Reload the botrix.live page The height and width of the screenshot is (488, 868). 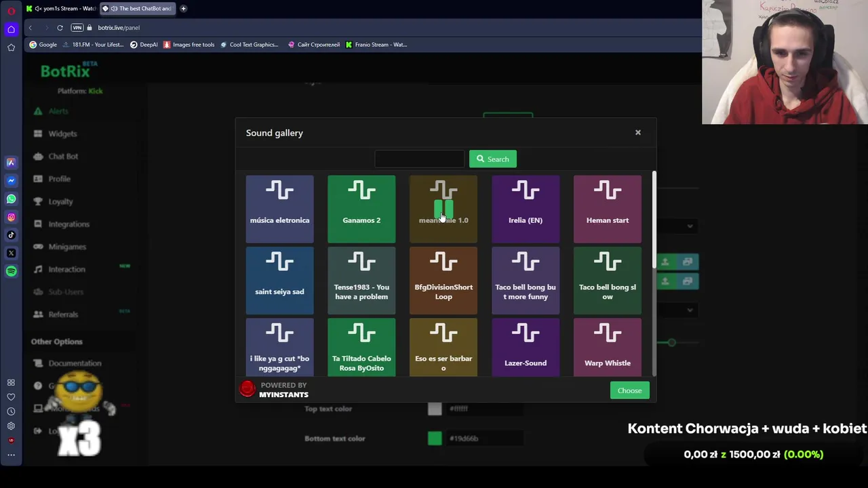coord(60,28)
